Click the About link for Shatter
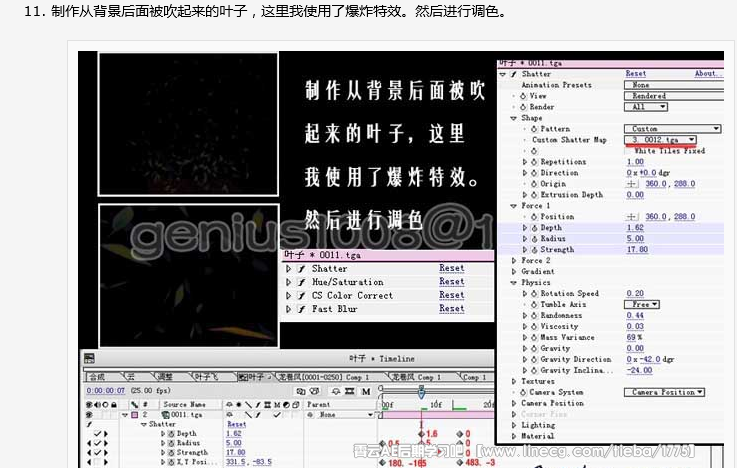737x468 pixels. coord(707,74)
